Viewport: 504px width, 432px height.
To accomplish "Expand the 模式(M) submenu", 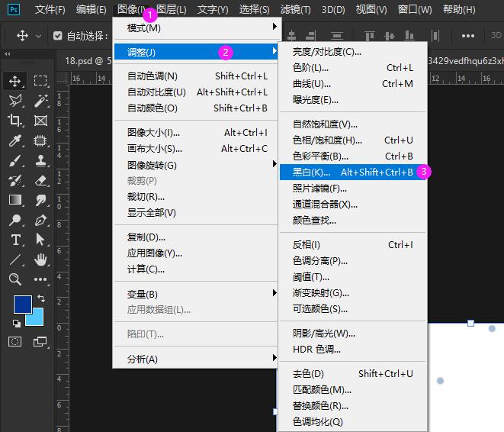I will coord(195,28).
